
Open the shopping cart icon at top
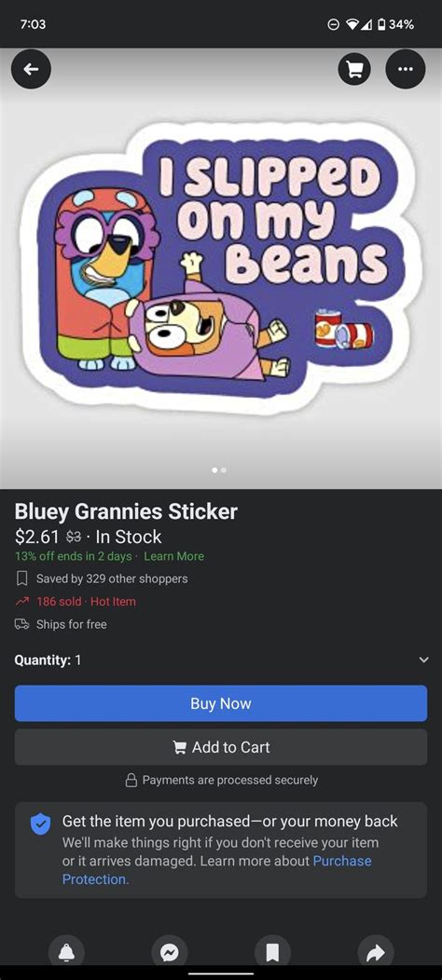click(x=354, y=70)
